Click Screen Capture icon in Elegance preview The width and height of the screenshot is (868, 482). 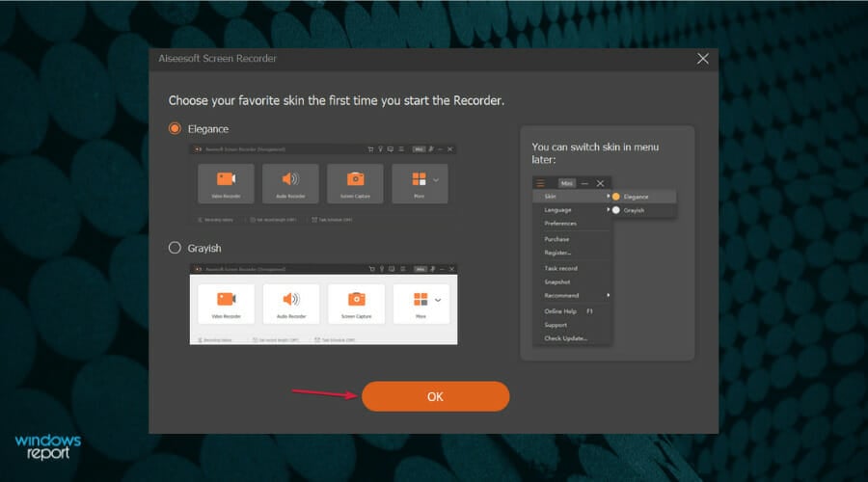356,179
